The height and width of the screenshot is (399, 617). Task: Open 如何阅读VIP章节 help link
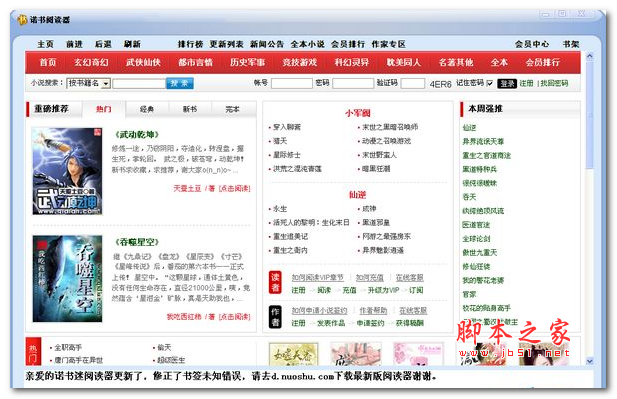coord(318,278)
